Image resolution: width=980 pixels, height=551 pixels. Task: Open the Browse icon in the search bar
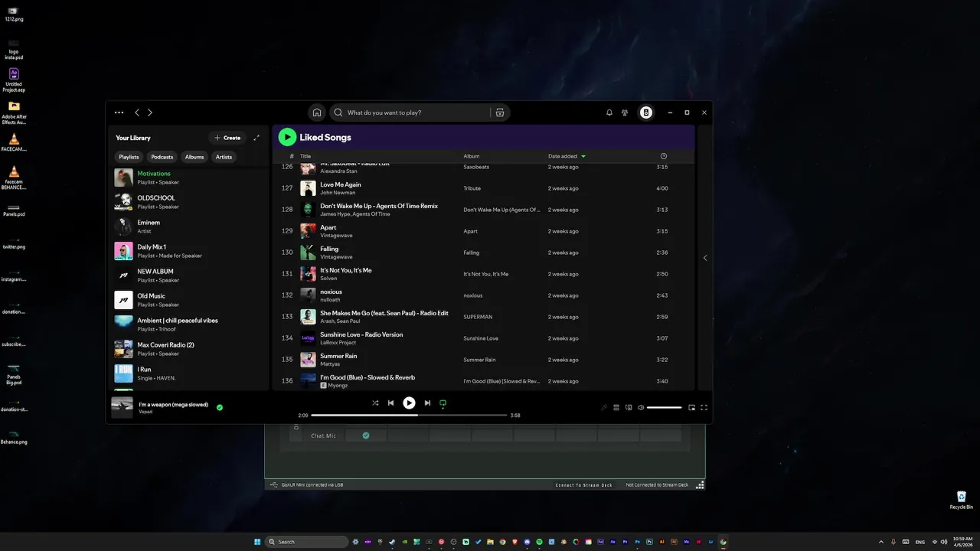pyautogui.click(x=500, y=112)
